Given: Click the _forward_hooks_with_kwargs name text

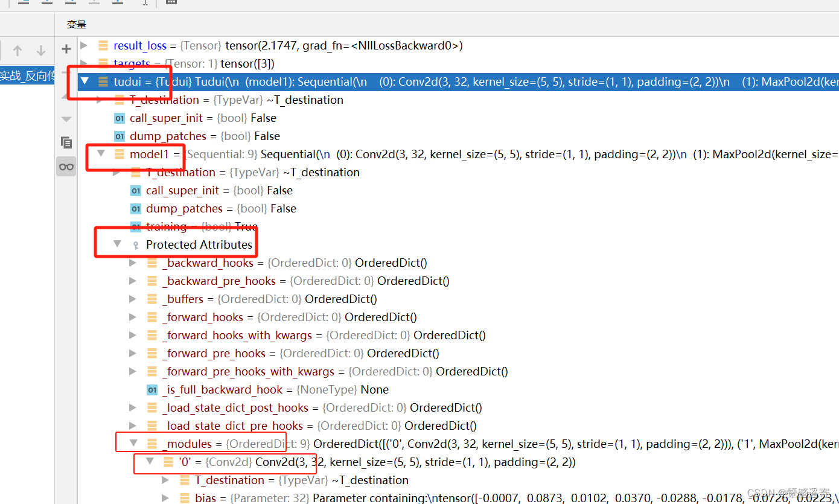Looking at the screenshot, I should tap(237, 336).
